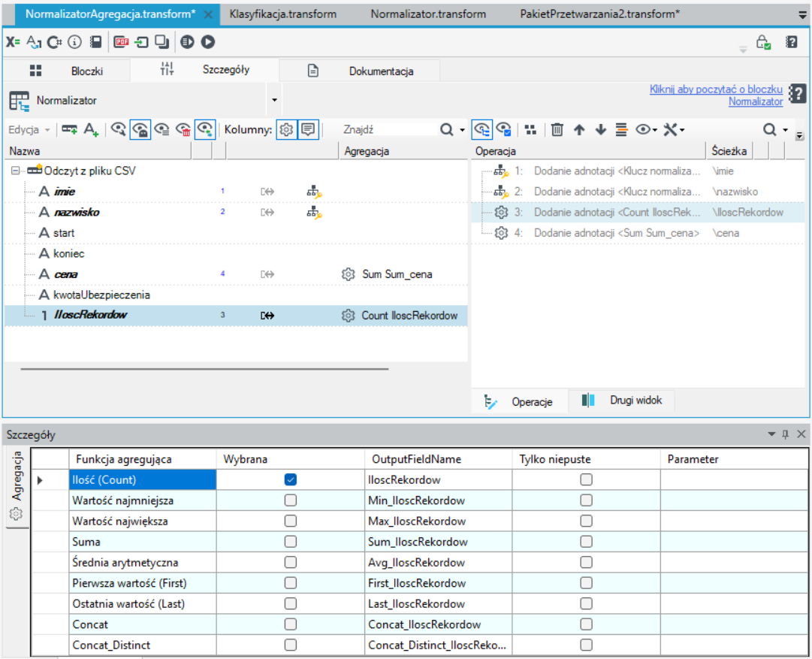Click the gear icon in Sum Sum_cena row
Screen dimensions: 812x659
coord(348,274)
